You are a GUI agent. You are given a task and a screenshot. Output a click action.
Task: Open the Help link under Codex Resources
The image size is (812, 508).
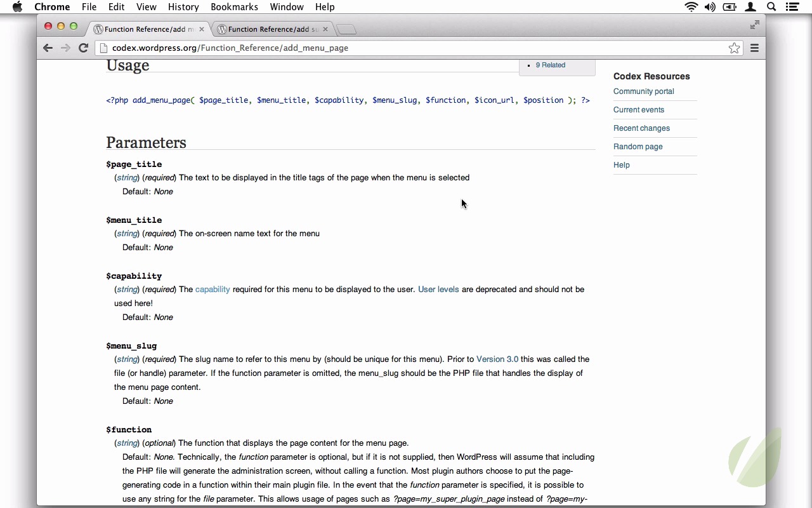(622, 165)
